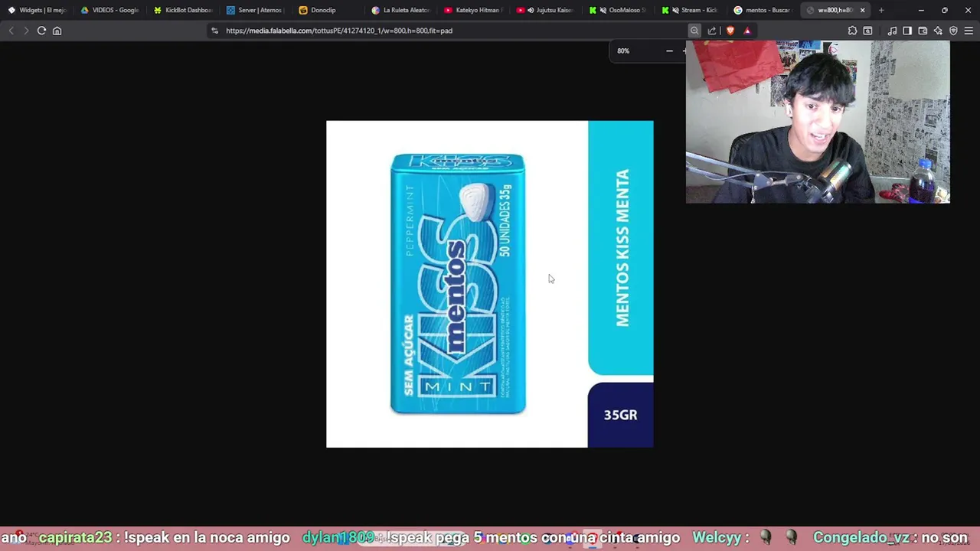The image size is (980, 551).
Task: Click the tab search icon in toolbar
Action: point(867,31)
